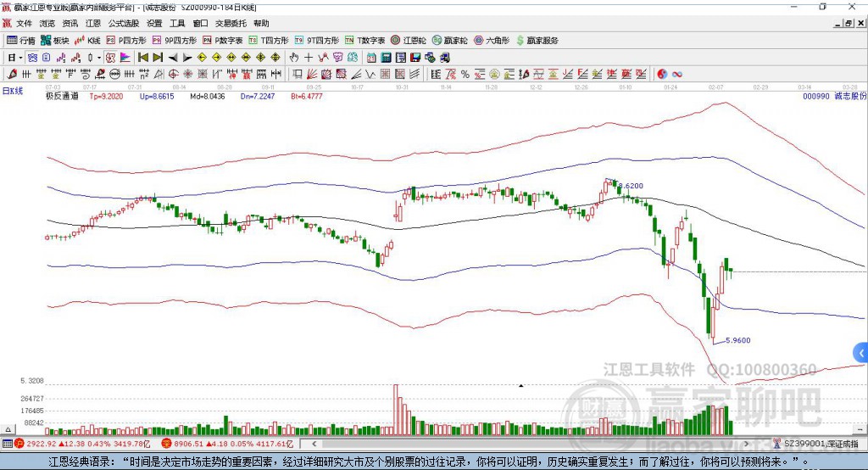Open the 江恩轮 tool
Screen dimensions: 868x470
pyautogui.click(x=409, y=41)
